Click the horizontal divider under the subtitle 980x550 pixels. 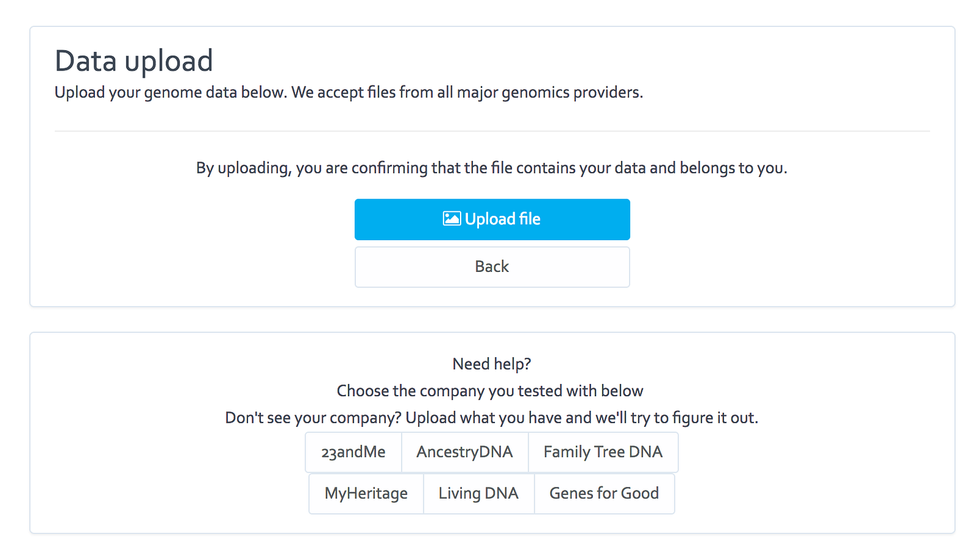click(492, 131)
